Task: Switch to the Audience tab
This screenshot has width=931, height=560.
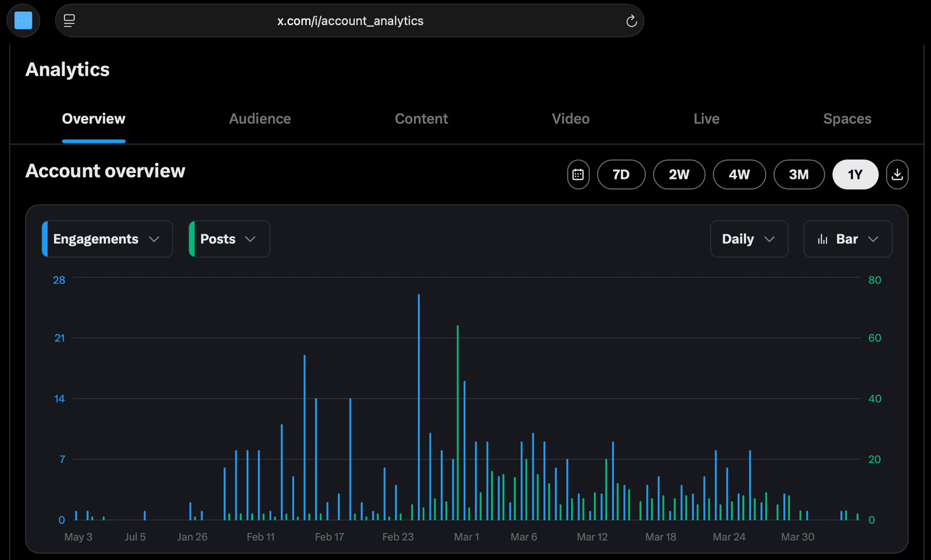Action: tap(260, 119)
